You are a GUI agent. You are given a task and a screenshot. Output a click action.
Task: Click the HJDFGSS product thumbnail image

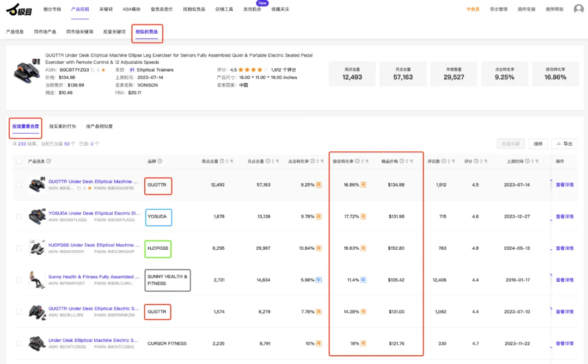coord(37,248)
